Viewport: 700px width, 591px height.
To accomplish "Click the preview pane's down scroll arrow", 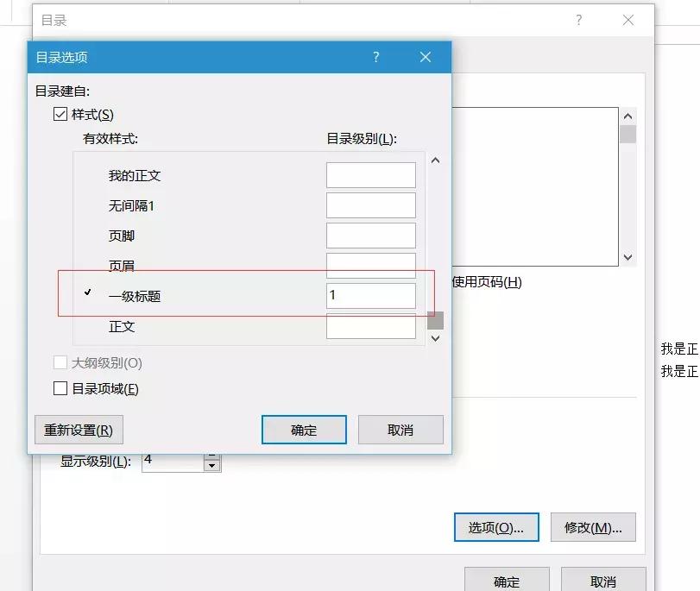I will coord(627,258).
